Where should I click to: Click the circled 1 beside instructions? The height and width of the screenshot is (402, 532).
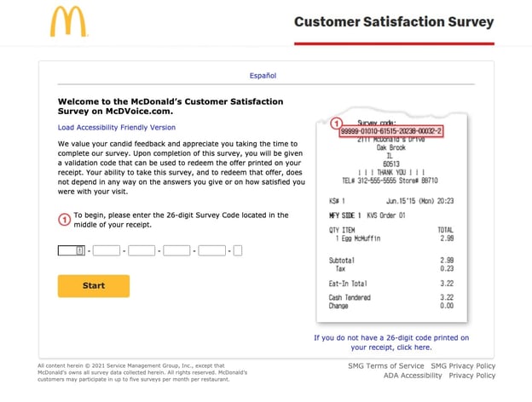point(64,220)
